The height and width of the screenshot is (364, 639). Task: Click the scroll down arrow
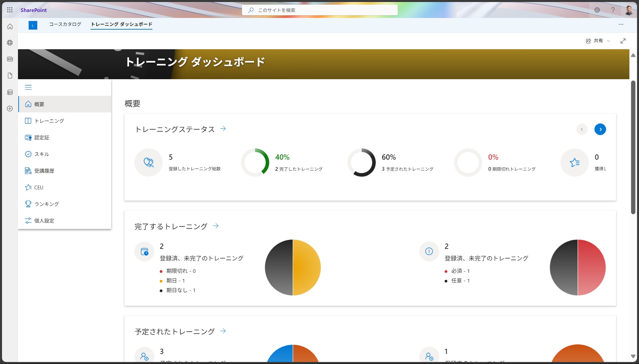pyautogui.click(x=633, y=356)
